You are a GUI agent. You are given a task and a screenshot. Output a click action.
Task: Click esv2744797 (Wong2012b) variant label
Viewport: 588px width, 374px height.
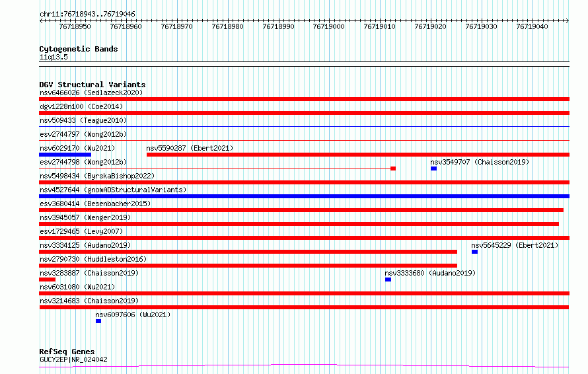pyautogui.click(x=83, y=134)
